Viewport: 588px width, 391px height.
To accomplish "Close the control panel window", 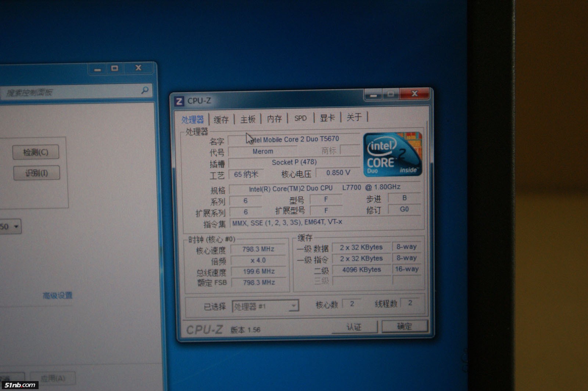I will 138,68.
